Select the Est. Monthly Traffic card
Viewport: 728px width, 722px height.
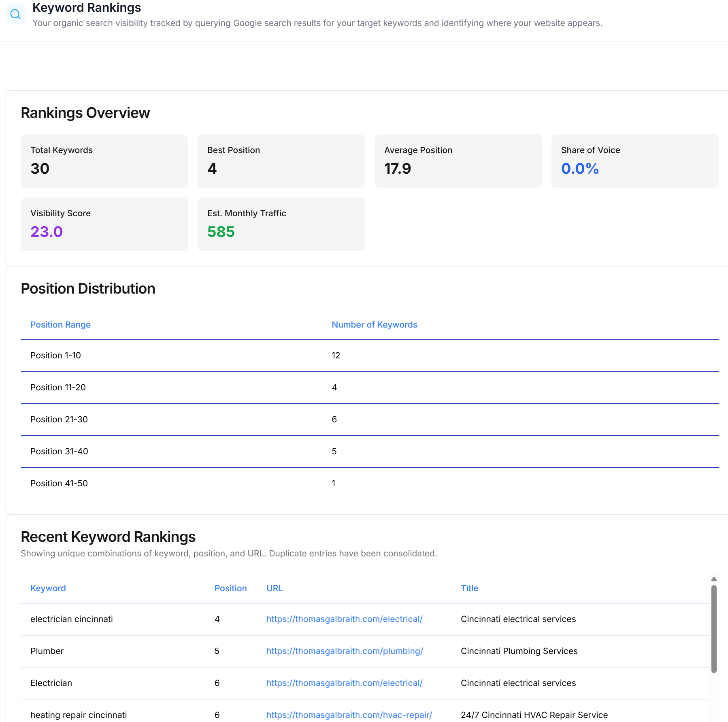[x=281, y=224]
